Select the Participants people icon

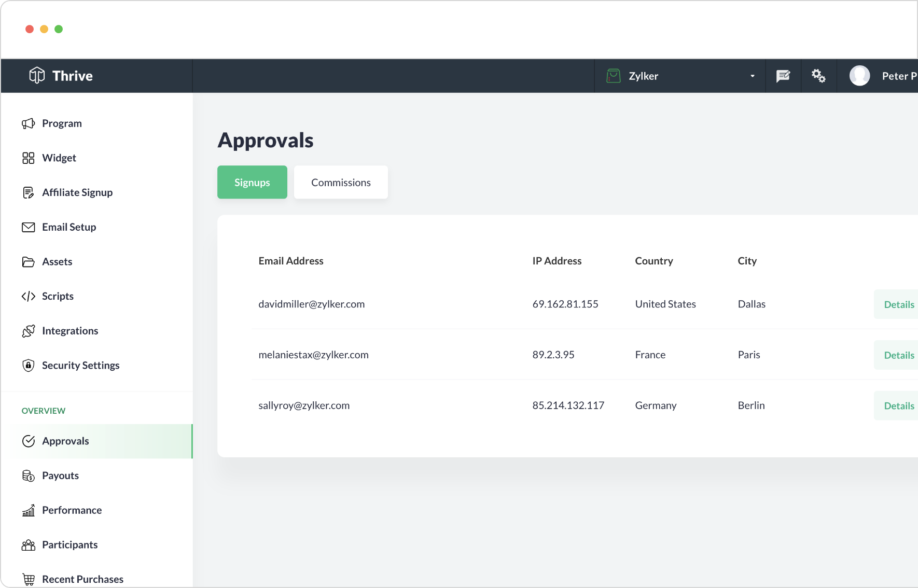click(29, 545)
